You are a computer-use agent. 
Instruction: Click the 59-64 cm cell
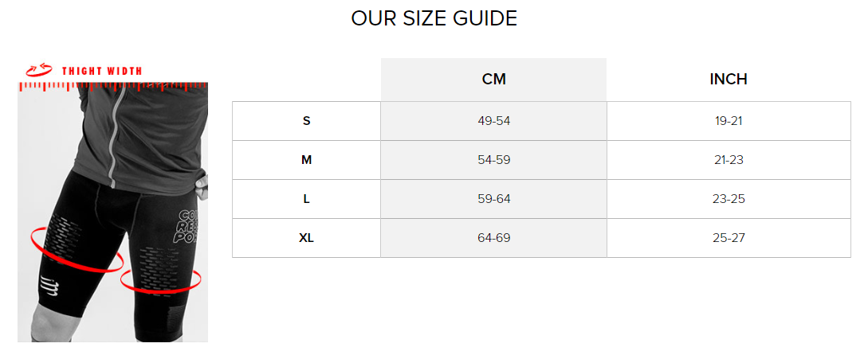tap(494, 199)
